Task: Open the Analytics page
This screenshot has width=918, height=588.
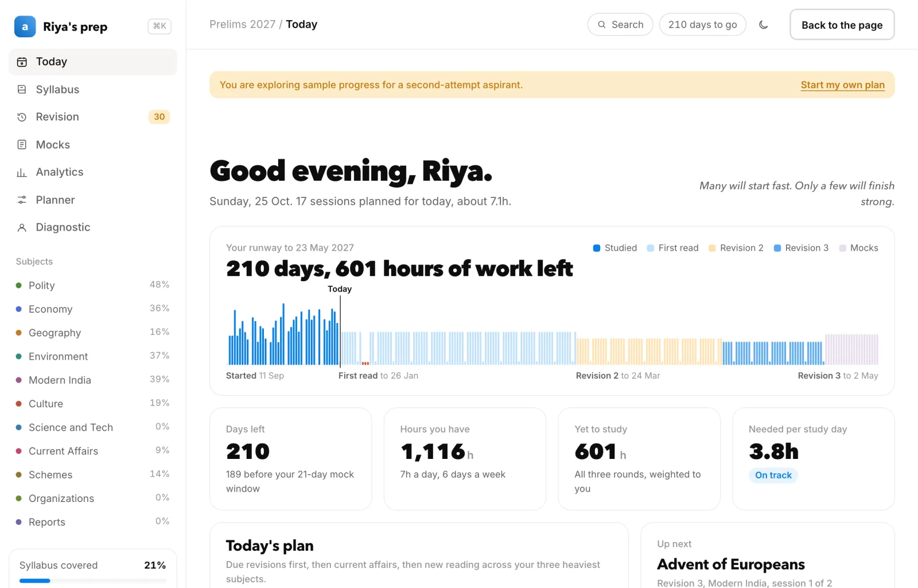Action: coord(93,172)
